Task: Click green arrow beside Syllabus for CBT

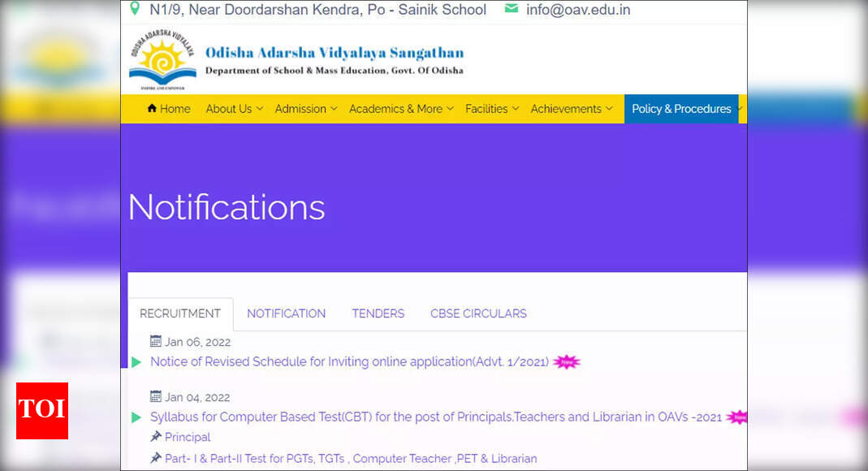Action: [136, 417]
